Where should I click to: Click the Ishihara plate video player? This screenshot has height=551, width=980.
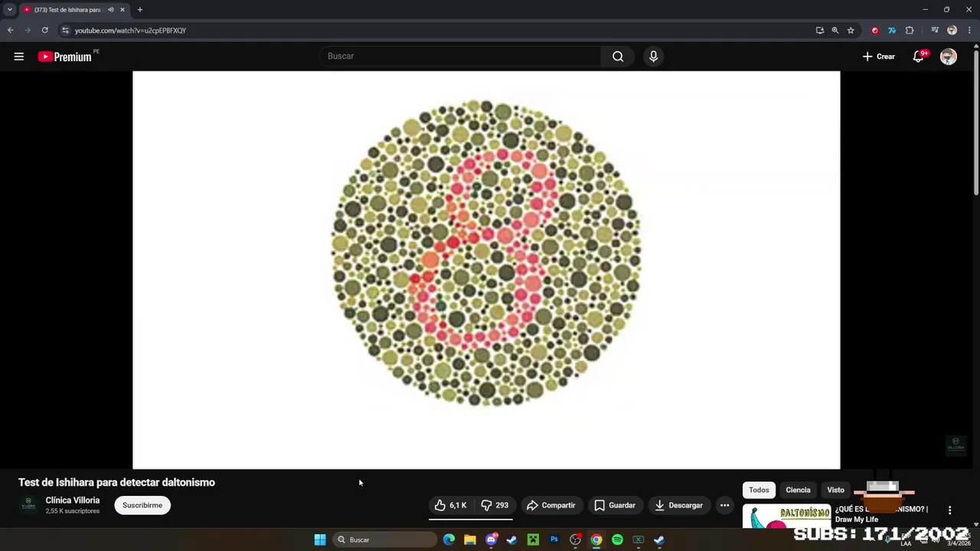coord(486,269)
